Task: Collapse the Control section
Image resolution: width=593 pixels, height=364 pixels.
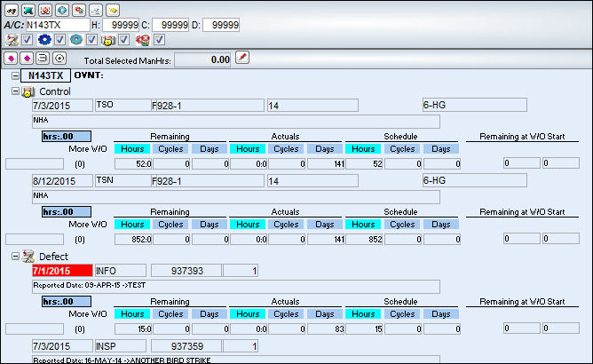Action: (15, 91)
